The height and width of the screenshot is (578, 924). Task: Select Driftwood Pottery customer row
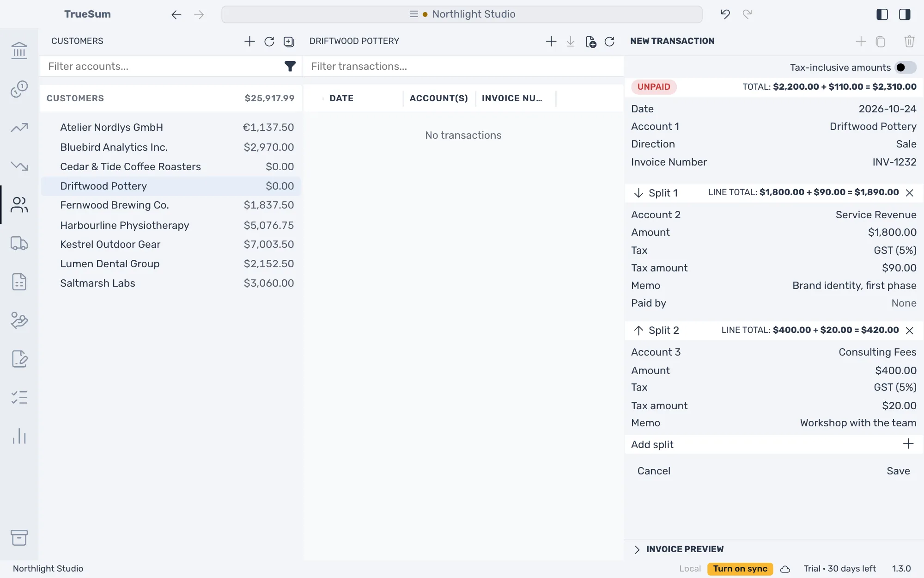[171, 186]
